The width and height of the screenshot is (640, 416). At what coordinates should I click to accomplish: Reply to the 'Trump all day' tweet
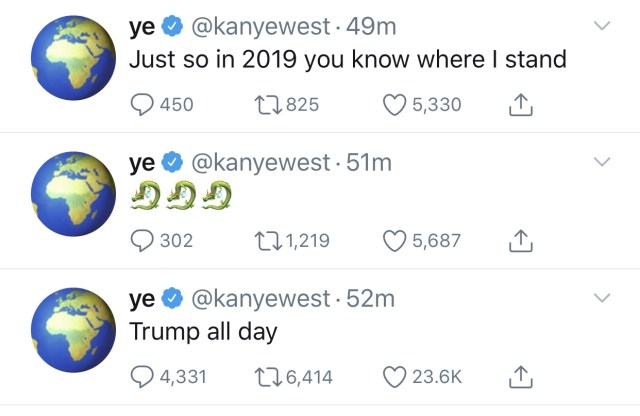coord(143,377)
